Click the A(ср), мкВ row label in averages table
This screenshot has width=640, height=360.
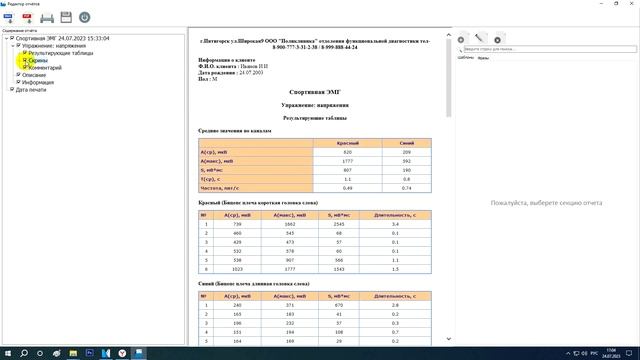pos(256,152)
